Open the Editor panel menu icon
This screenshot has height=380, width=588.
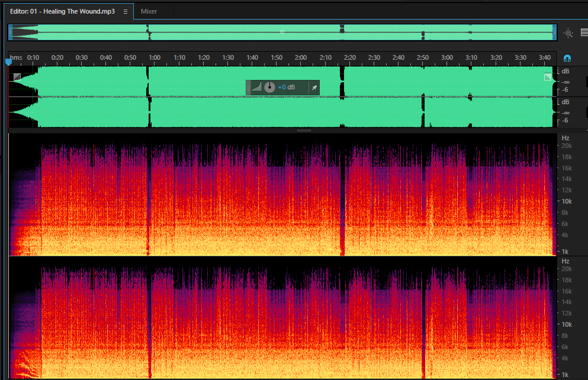pyautogui.click(x=126, y=12)
